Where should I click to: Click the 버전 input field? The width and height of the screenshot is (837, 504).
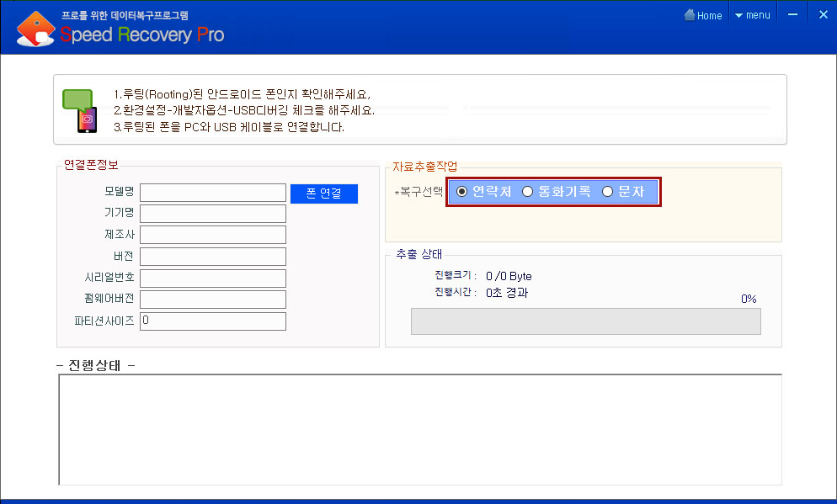point(213,257)
